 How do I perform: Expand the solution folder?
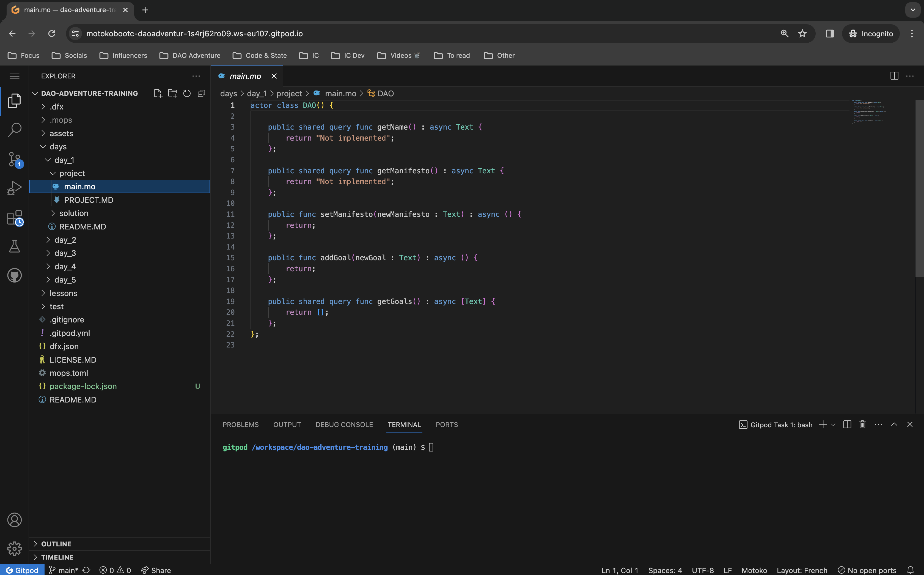pyautogui.click(x=119, y=213)
